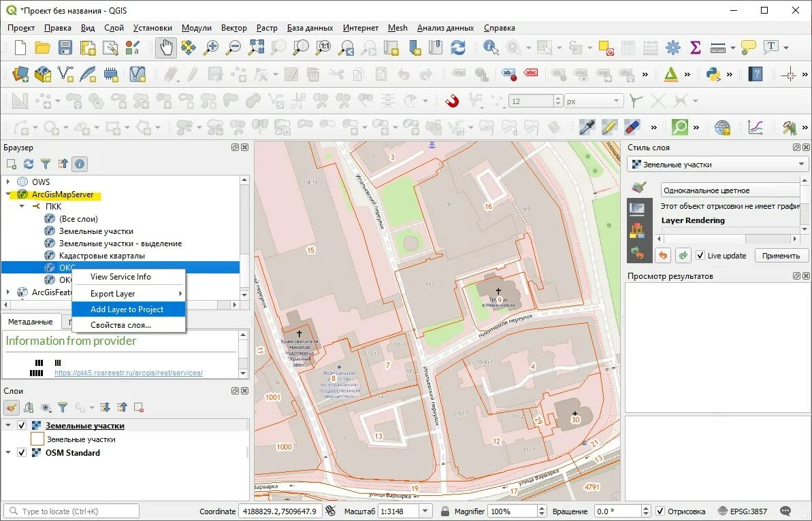The width and height of the screenshot is (812, 521).
Task: Click the undo style arrow button
Action: pos(663,256)
